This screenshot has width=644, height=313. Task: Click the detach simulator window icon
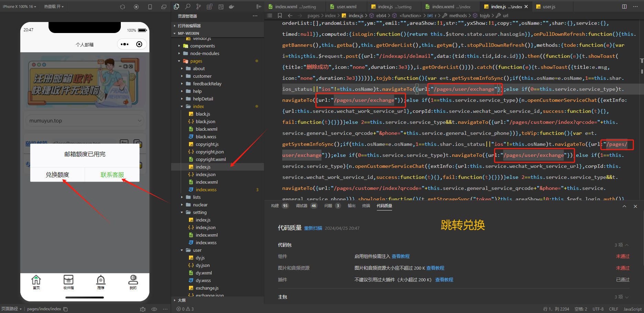tap(164, 7)
